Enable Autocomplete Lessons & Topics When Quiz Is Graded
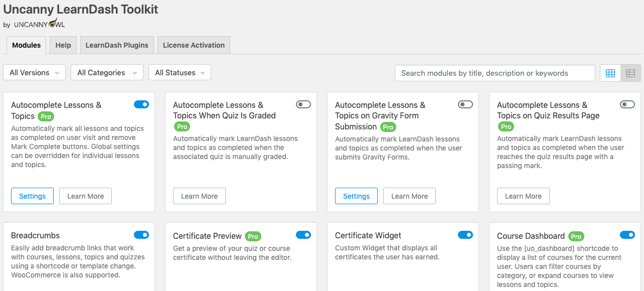This screenshot has height=291, width=644. coord(303,104)
